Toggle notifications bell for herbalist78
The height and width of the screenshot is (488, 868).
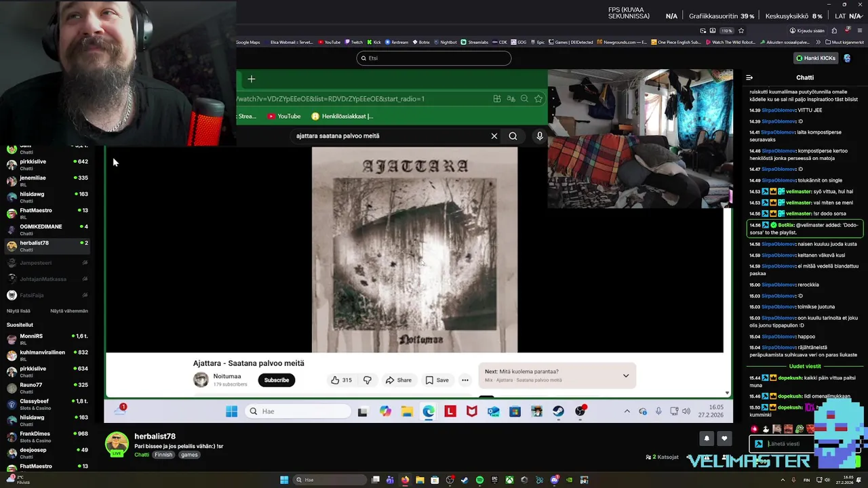[707, 439]
